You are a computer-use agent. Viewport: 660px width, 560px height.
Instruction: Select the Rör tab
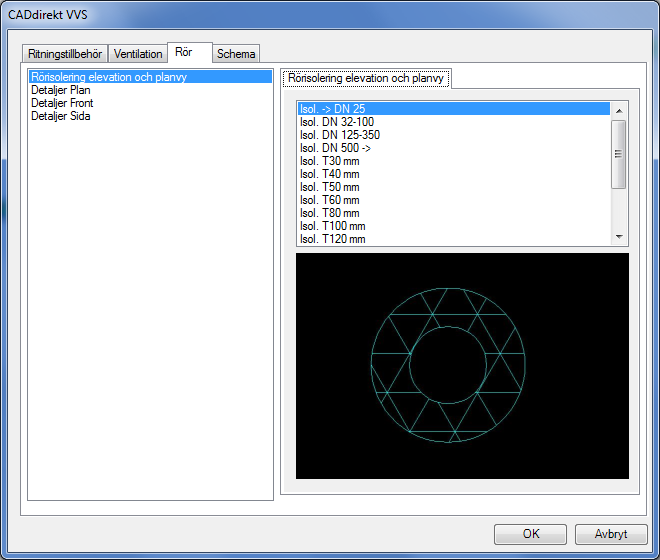[190, 52]
